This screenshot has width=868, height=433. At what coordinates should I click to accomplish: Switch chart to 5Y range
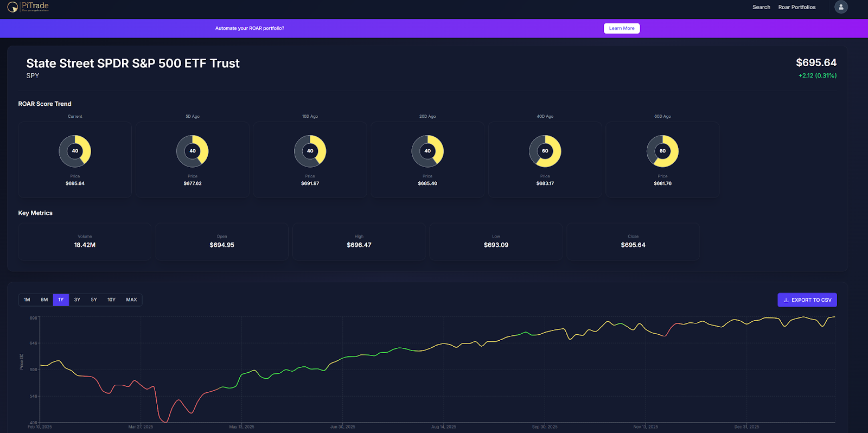94,300
